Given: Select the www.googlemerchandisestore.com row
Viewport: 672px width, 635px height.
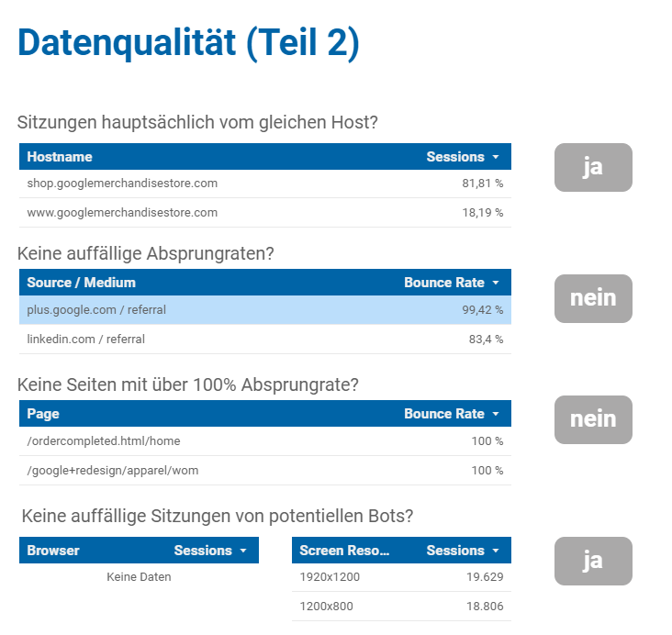Looking at the screenshot, I should 265,213.
